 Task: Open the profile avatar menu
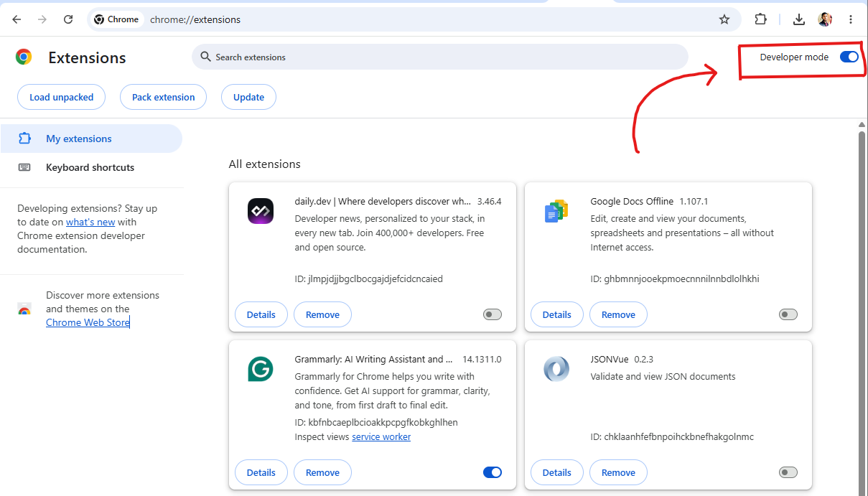(x=825, y=19)
